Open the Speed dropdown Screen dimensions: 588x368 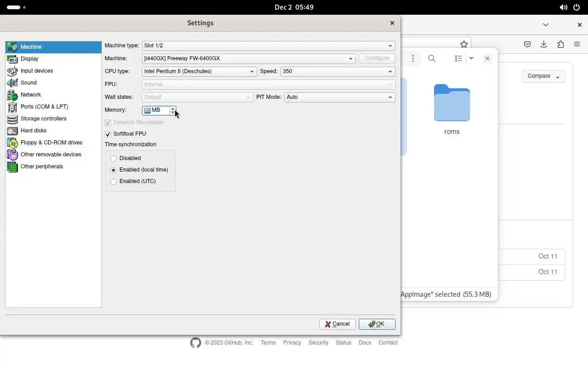[338, 71]
